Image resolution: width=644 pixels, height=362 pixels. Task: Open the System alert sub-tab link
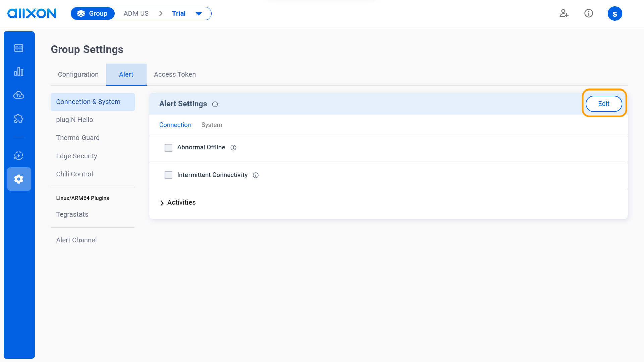tap(212, 125)
